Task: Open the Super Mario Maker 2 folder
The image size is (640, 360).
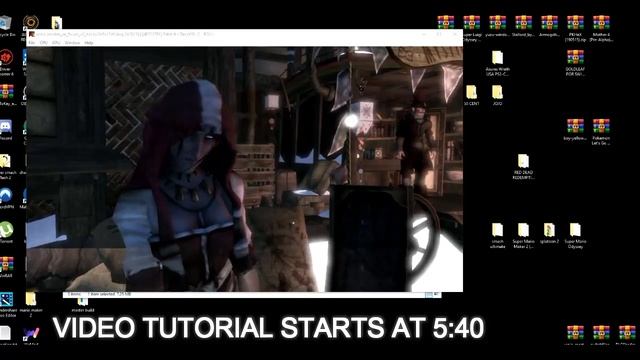Action: [523, 236]
